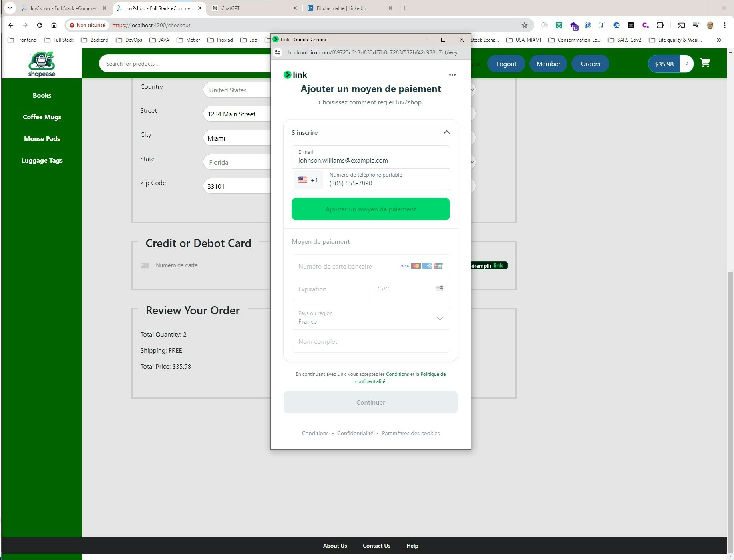
Task: Click the JS extension icon
Action: point(616,25)
